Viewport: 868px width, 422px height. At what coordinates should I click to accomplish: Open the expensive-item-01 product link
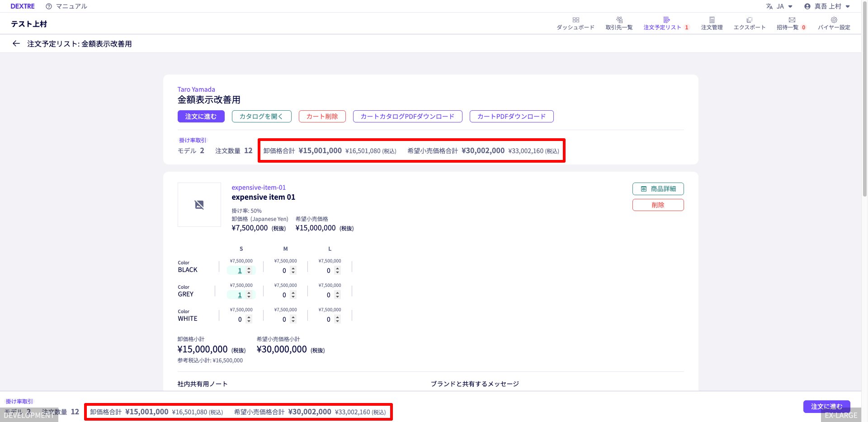(259, 188)
